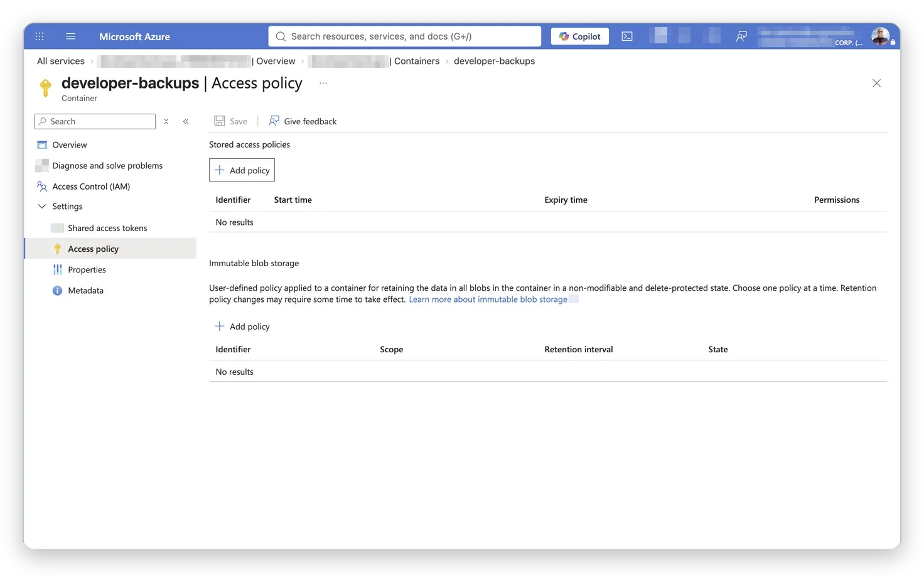Image resolution: width=924 pixels, height=577 pixels.
Task: Open Shared access tokens
Action: 107,228
